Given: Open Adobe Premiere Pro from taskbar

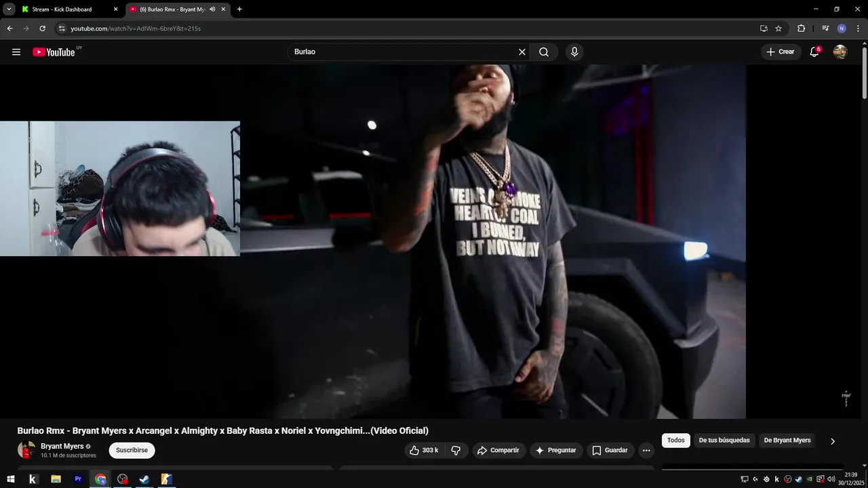Looking at the screenshot, I should 78,479.
